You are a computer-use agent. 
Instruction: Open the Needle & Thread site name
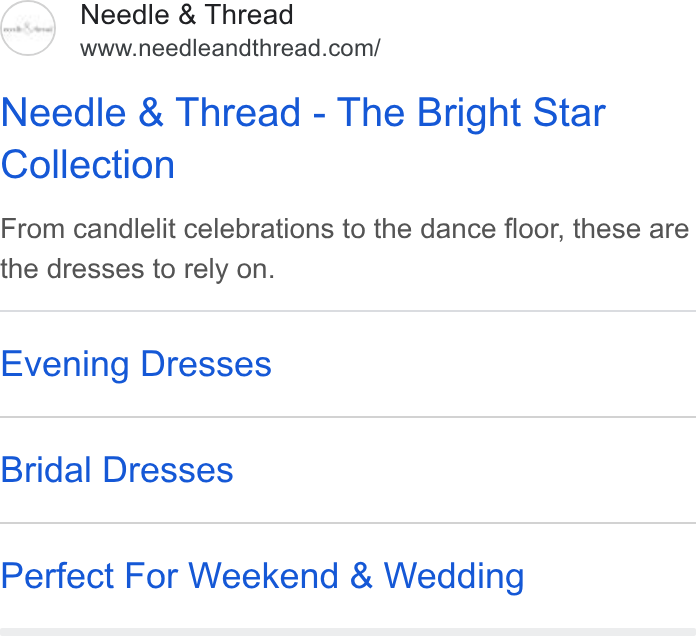[187, 15]
